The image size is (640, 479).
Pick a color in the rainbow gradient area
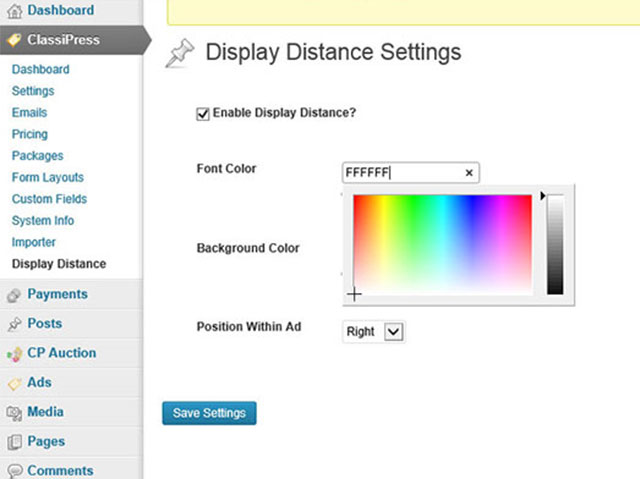point(442,244)
